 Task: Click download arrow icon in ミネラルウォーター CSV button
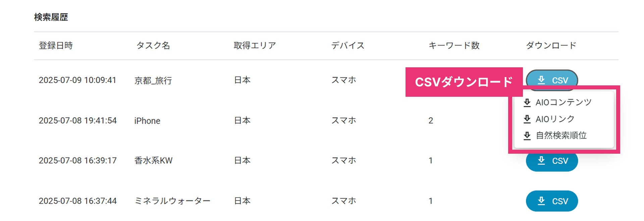point(541,201)
